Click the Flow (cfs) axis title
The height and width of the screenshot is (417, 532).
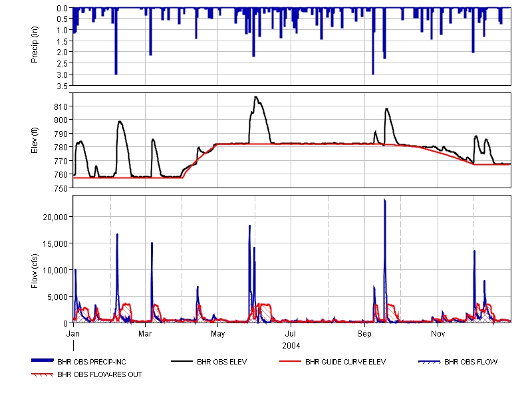click(35, 271)
